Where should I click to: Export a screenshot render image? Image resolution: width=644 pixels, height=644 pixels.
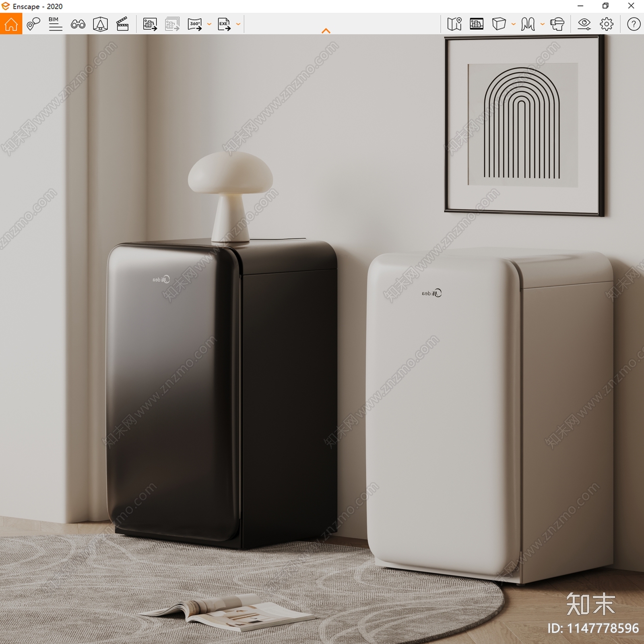pyautogui.click(x=150, y=24)
